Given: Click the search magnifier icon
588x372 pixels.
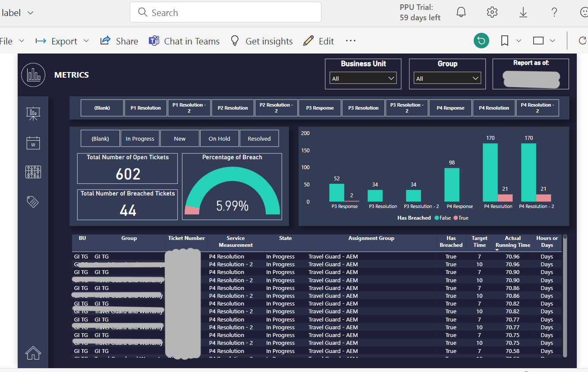Looking at the screenshot, I should [x=142, y=13].
